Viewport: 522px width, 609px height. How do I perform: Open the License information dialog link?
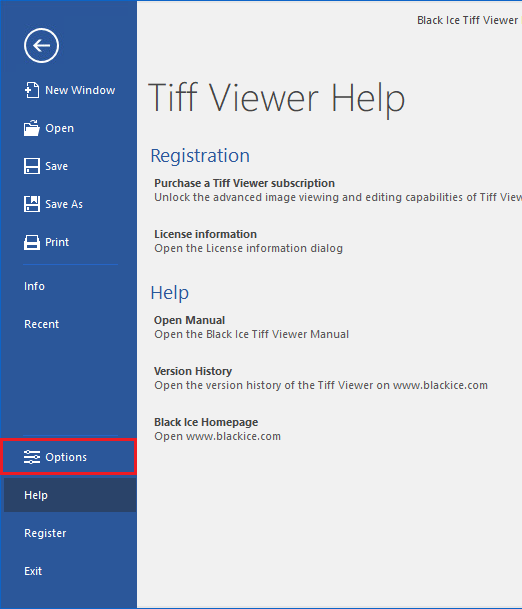coord(205,234)
